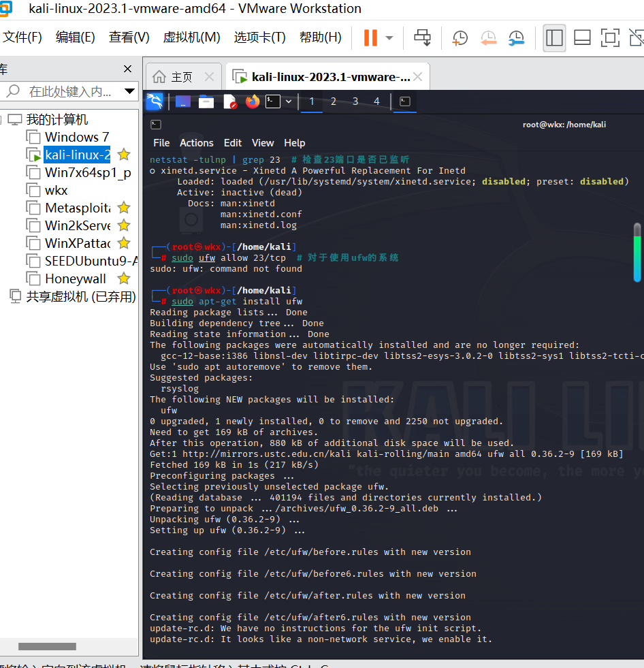Click the terminal window taskbar button
The width and height of the screenshot is (644, 668).
pyautogui.click(x=405, y=101)
